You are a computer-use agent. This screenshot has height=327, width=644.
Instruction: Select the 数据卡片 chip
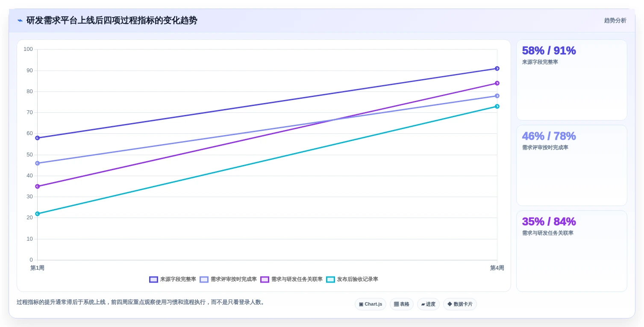tap(460, 304)
